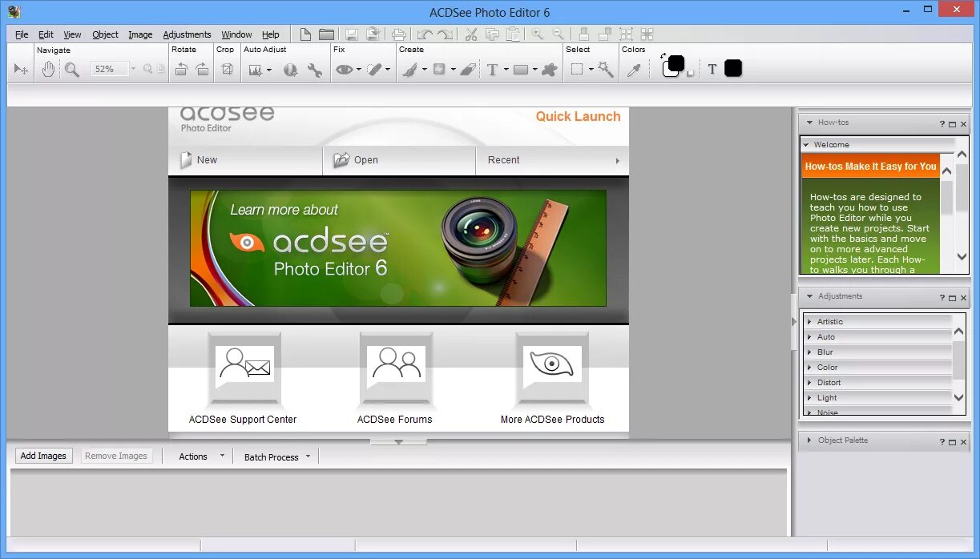
Task: Open the File menu
Action: [22, 34]
